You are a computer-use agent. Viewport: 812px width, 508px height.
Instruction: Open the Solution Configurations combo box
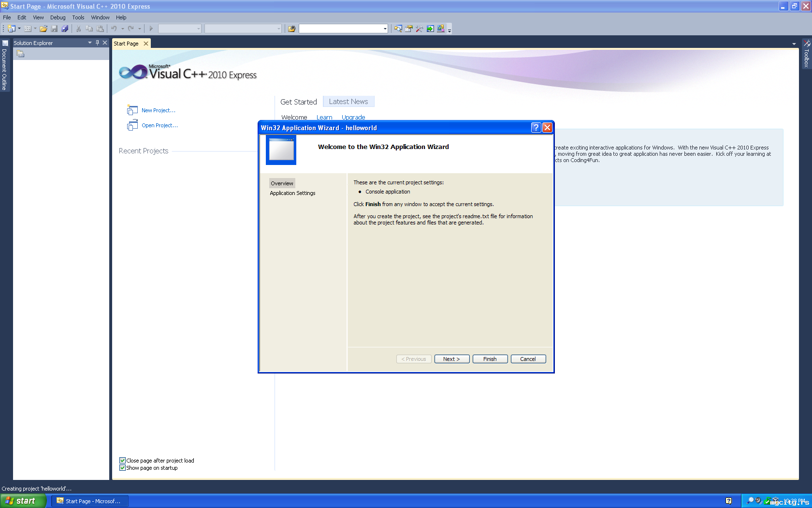click(x=180, y=29)
